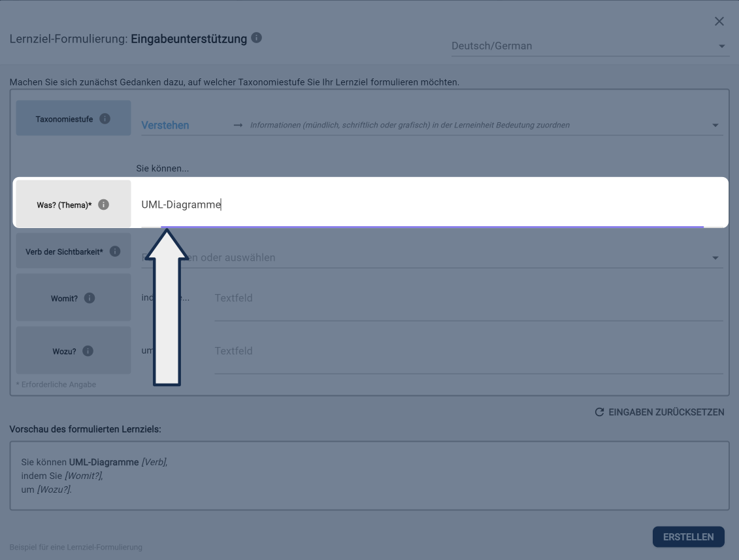Click the Lernziel preview text box
The height and width of the screenshot is (560, 739).
point(369,476)
